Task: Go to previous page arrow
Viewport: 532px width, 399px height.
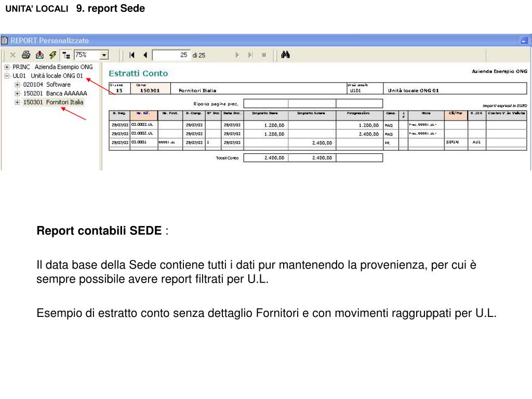Action: pos(145,55)
